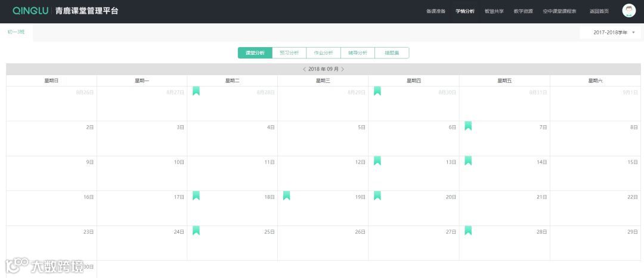The height and width of the screenshot is (278, 644).
Task: Open the bookmark on 20日
Action: (x=377, y=196)
